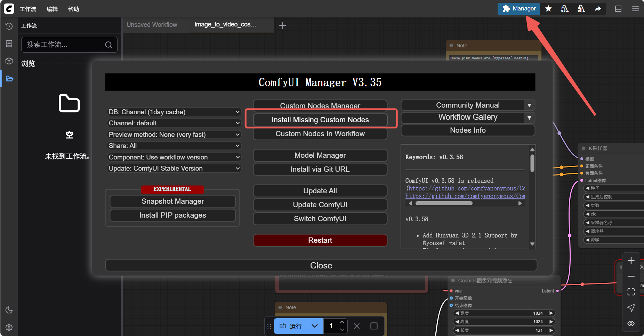Click the 搜索工作流 search field

[x=64, y=45]
